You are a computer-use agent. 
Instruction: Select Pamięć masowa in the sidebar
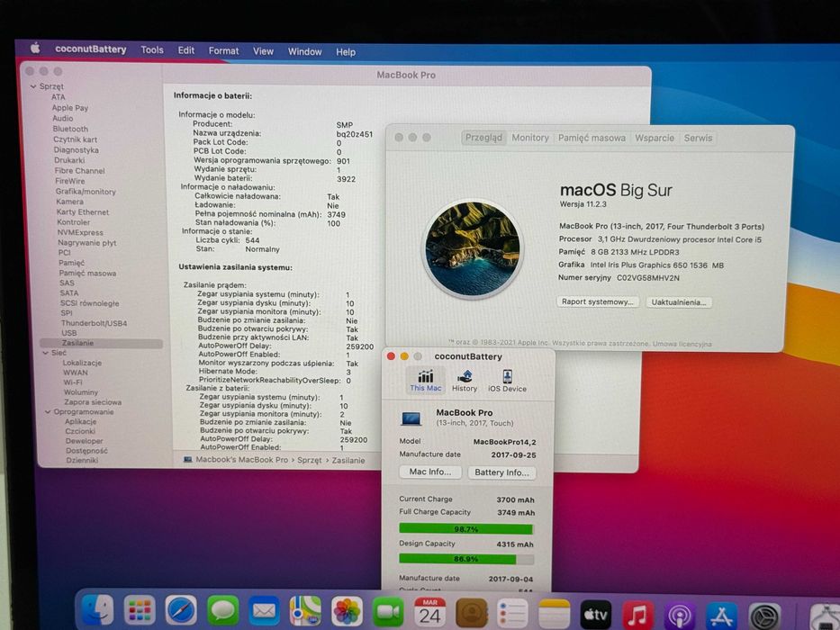[x=87, y=274]
